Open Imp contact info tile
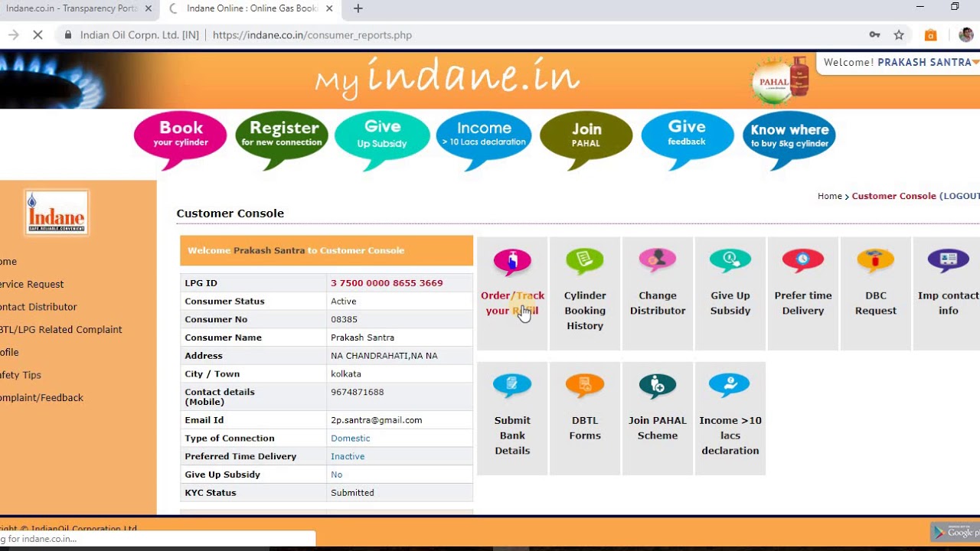 (x=947, y=293)
